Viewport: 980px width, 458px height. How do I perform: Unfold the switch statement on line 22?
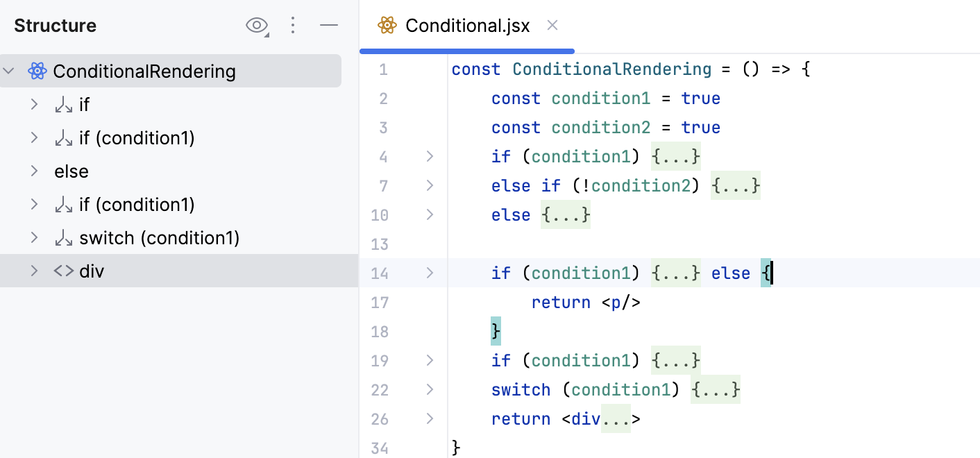pyautogui.click(x=430, y=390)
